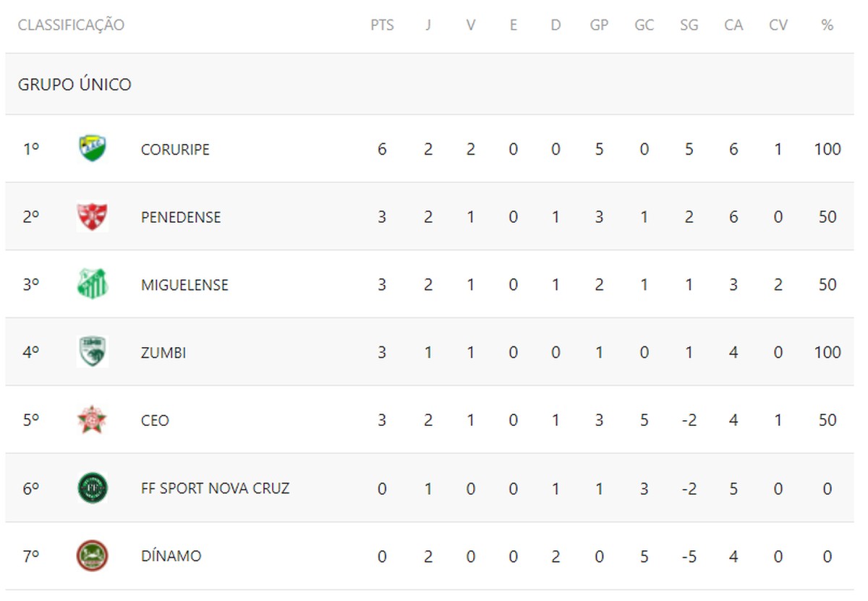Click the MIGUELENSE team name
The image size is (868, 601).
click(184, 285)
